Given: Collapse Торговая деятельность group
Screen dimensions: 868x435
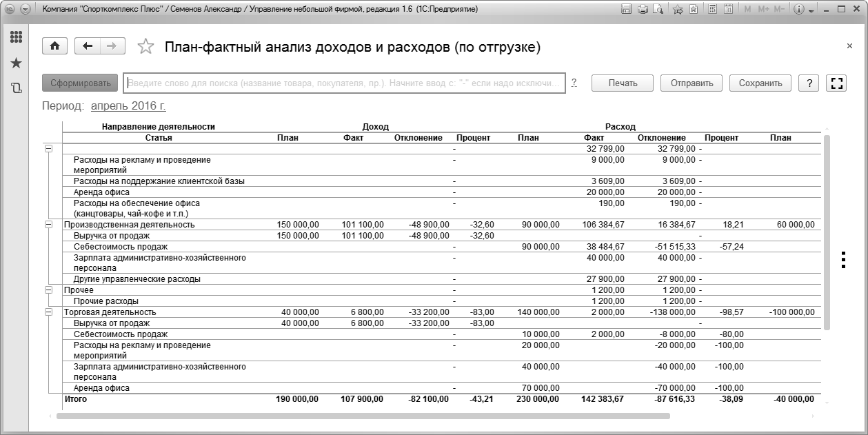Looking at the screenshot, I should [x=48, y=312].
